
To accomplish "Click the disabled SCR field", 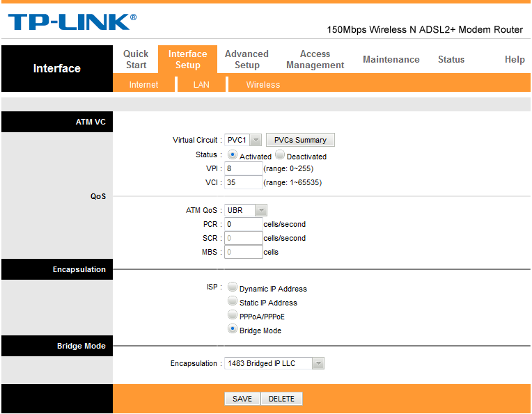I will [x=243, y=238].
